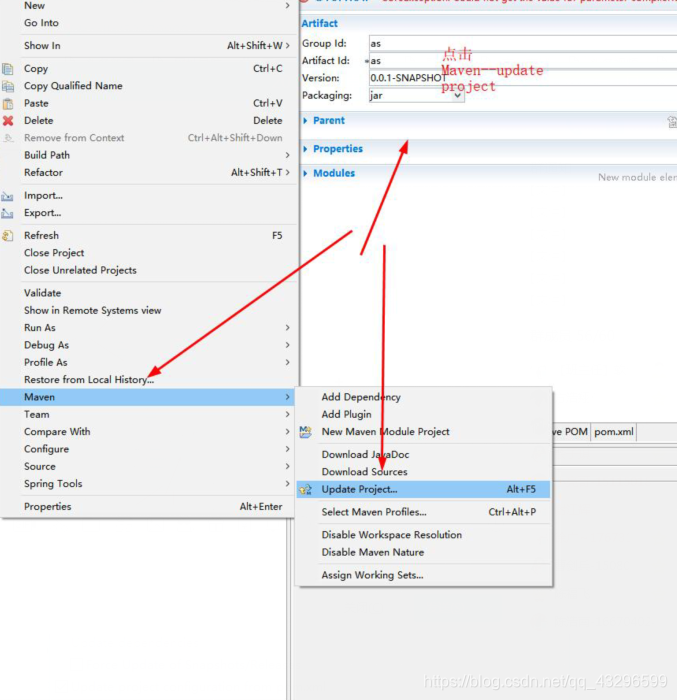Select Select Maven Profiles...

pyautogui.click(x=374, y=512)
